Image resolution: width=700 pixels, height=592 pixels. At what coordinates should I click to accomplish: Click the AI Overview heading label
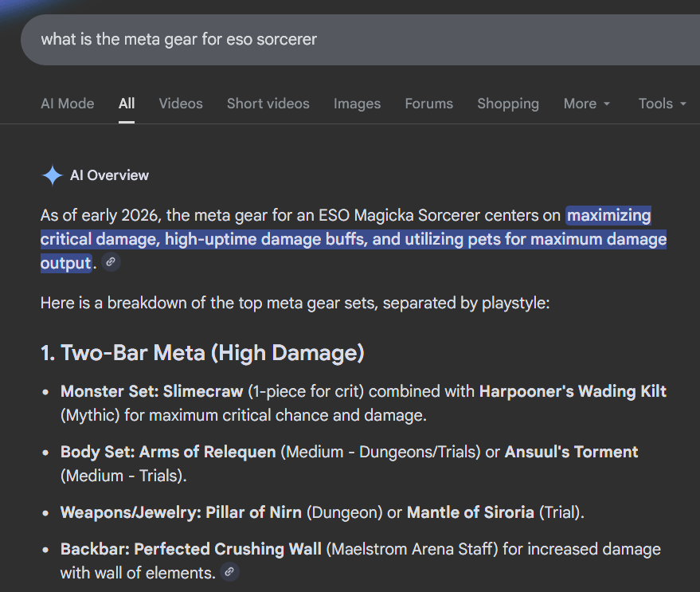coord(109,175)
